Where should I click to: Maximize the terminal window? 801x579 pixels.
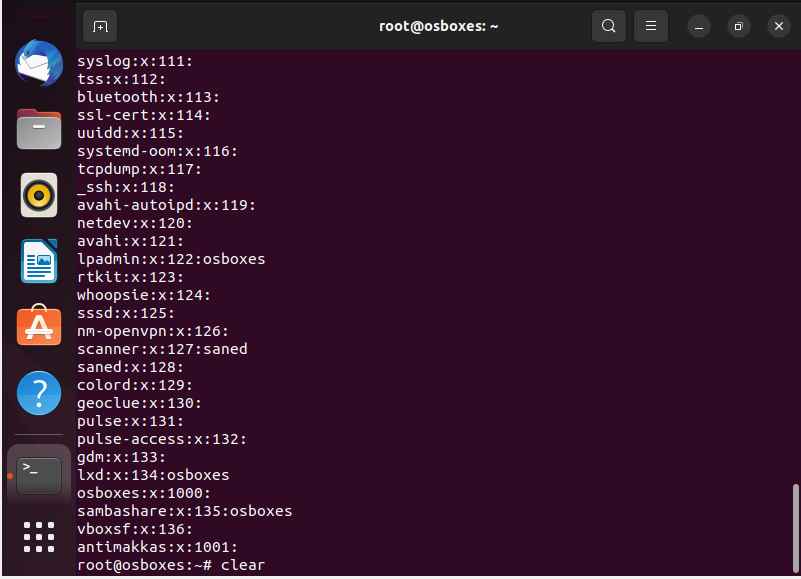click(x=738, y=27)
